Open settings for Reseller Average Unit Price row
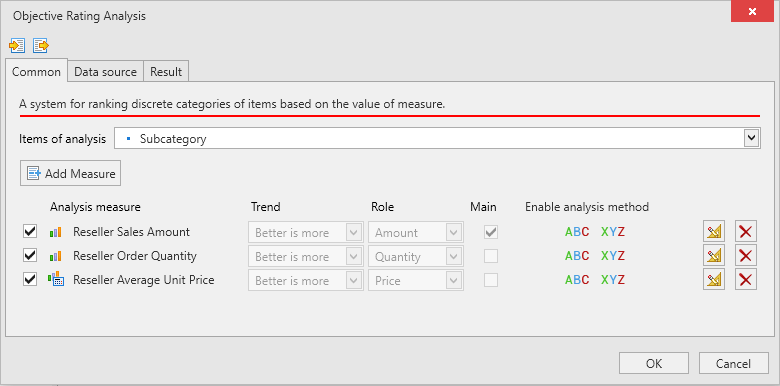The width and height of the screenshot is (780, 386). click(x=714, y=279)
